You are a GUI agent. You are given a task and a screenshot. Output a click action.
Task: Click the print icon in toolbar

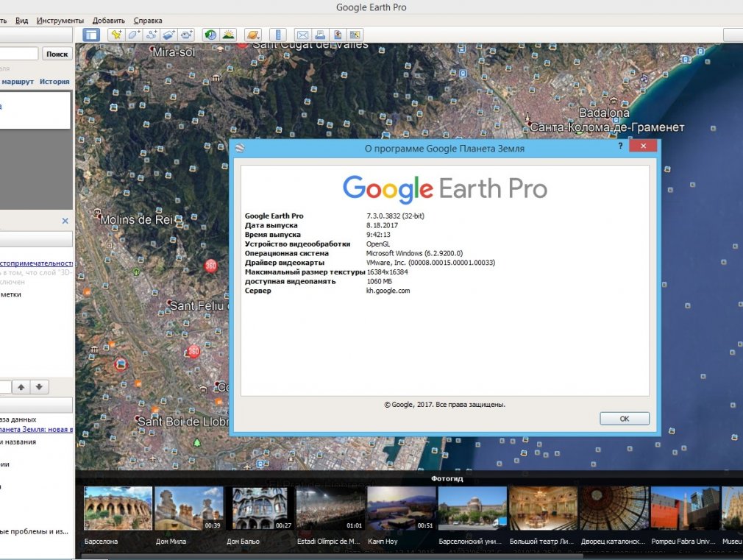pos(320,35)
